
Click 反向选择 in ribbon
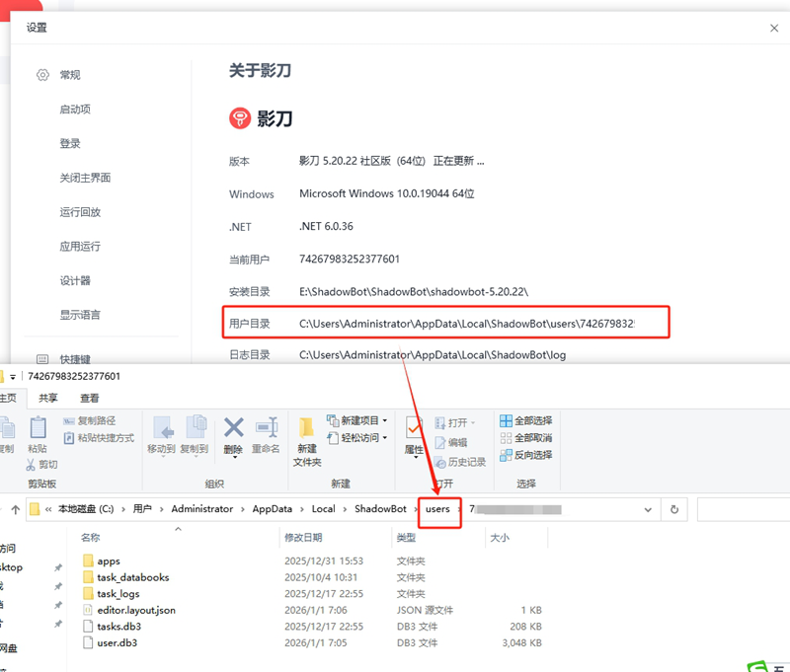[x=526, y=455]
